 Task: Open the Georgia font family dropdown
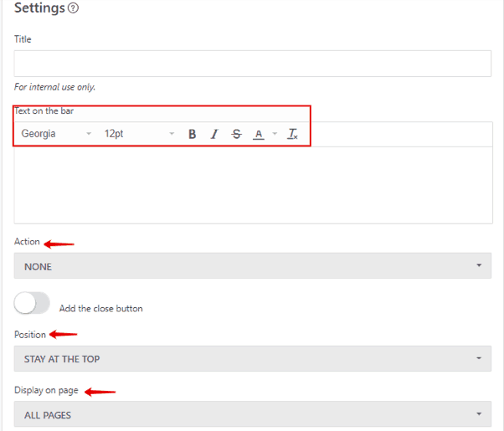(56, 134)
